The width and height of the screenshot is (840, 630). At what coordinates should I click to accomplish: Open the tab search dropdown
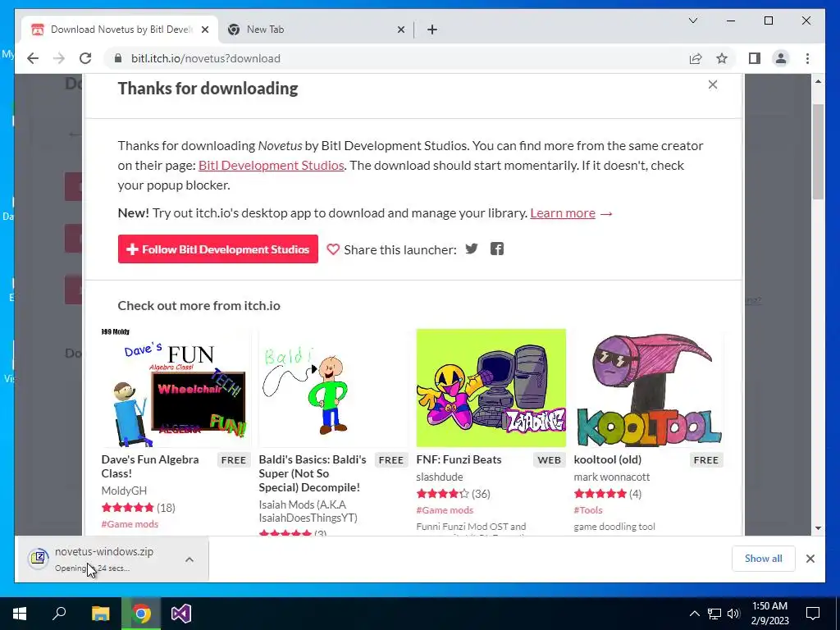click(x=692, y=21)
